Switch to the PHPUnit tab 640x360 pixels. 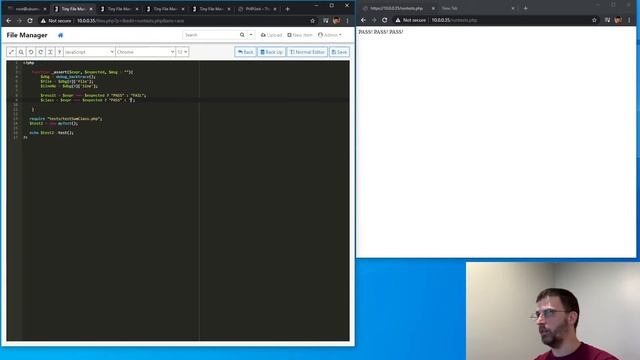[x=256, y=9]
